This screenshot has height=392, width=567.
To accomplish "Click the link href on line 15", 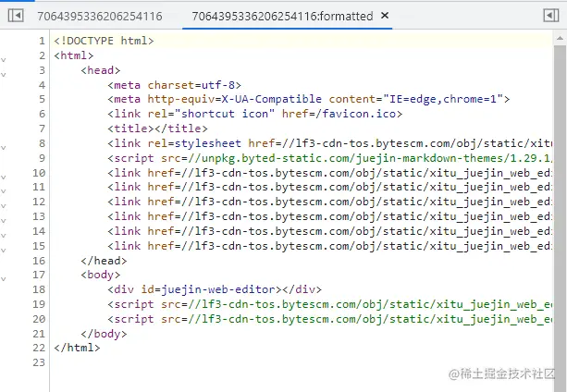I will [330, 246].
